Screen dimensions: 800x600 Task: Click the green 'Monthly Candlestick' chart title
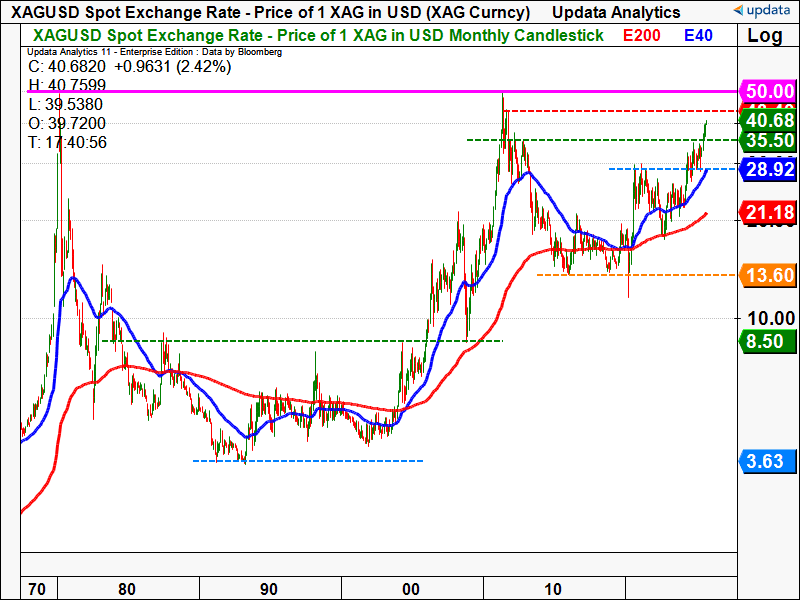(318, 35)
